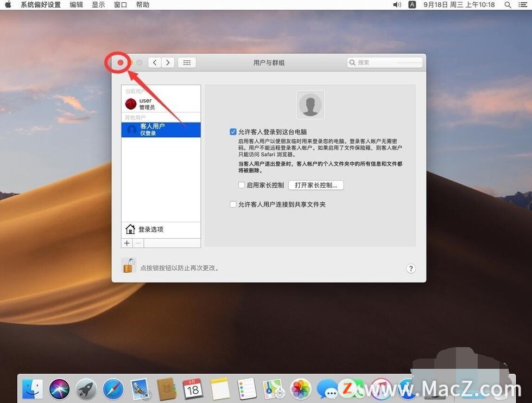This screenshot has width=532, height=403.
Task: Open Safari from the dock
Action: pos(113,389)
